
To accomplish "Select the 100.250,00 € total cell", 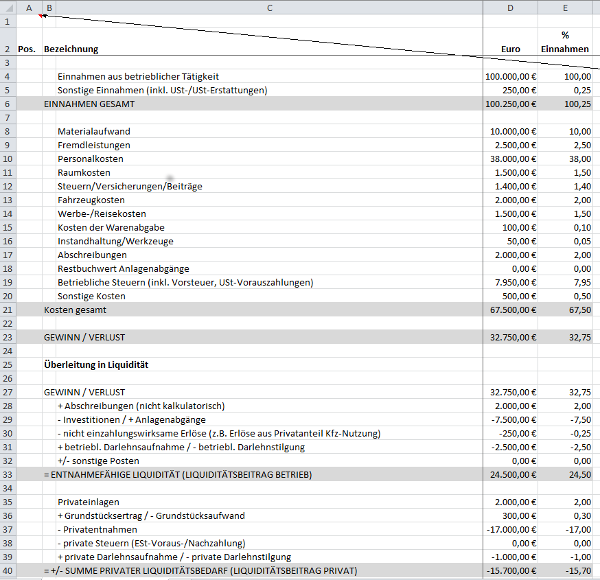I will pos(510,104).
